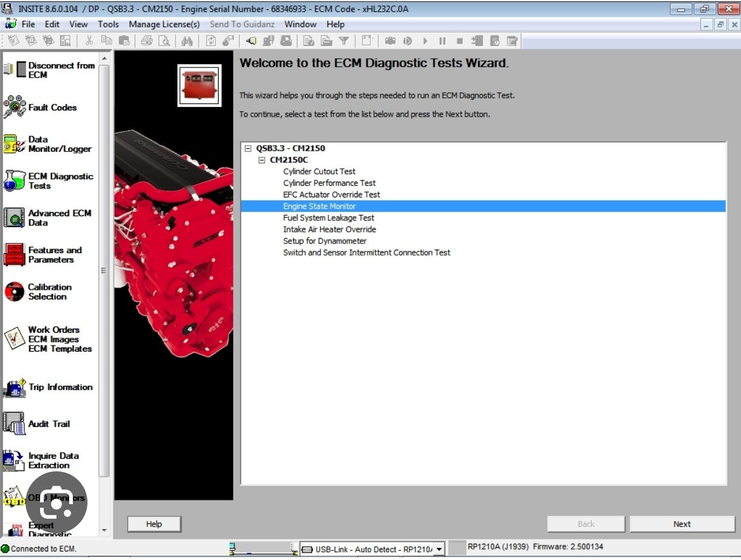The height and width of the screenshot is (560, 741).
Task: Open Inquire Data Extraction in sidebar
Action: click(41, 461)
